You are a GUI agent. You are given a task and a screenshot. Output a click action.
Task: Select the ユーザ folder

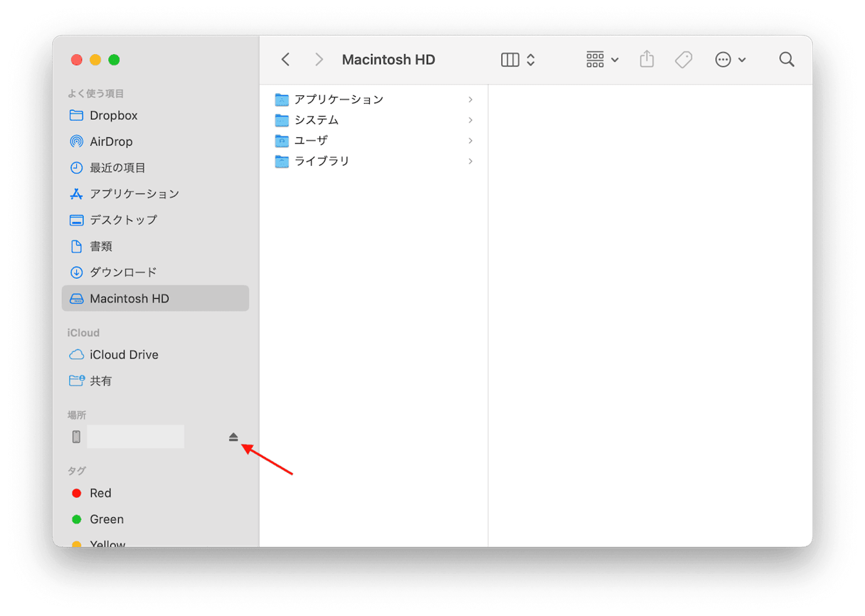(x=311, y=141)
